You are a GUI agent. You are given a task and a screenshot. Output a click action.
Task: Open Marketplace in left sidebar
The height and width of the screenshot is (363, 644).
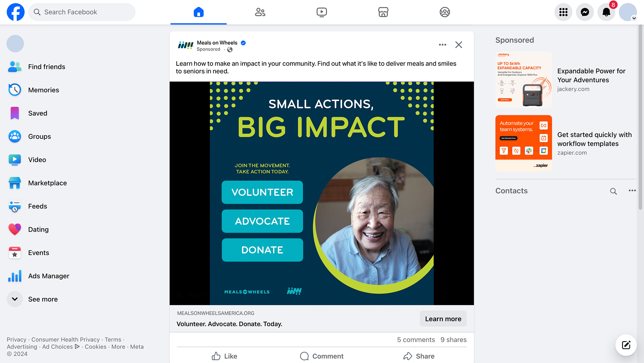[x=47, y=183]
